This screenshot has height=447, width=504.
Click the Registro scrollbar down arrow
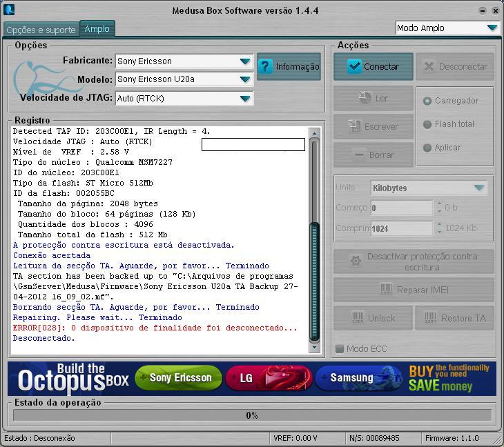[314, 348]
